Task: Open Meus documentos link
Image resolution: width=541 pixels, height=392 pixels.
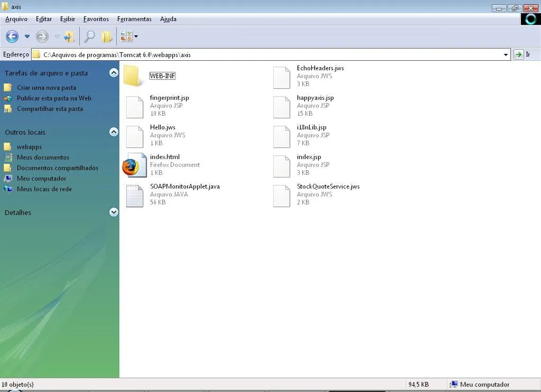Action: pyautogui.click(x=43, y=157)
